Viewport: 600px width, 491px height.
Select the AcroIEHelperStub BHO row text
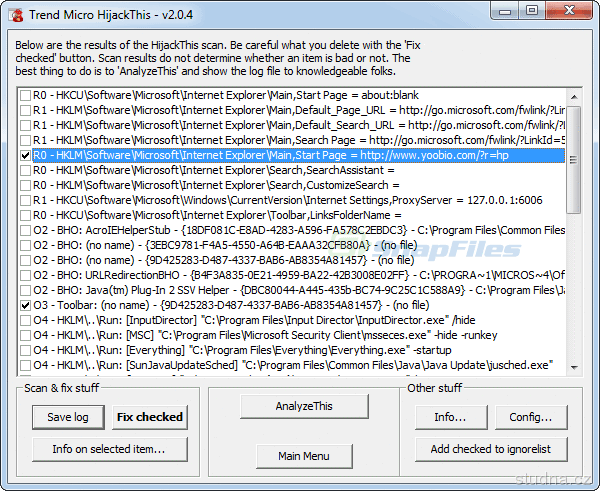coord(299,230)
